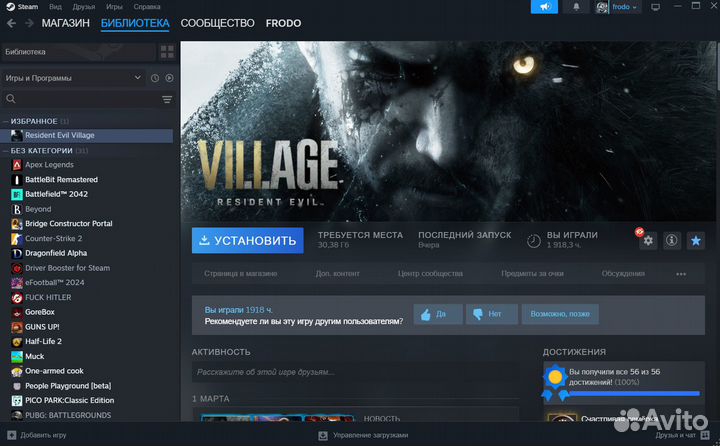Go to the БИБЛИОТЕКА tab
This screenshot has width=720, height=446.
[135, 23]
